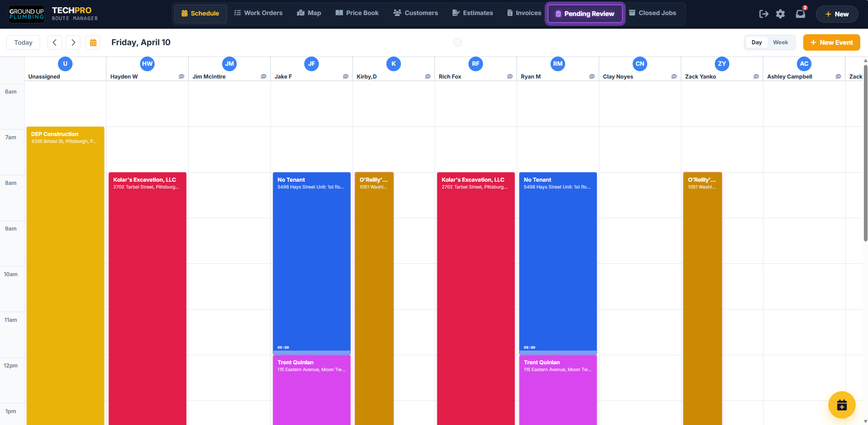Open the chat bubble for Rich Fox
This screenshot has width=868, height=425.
click(x=510, y=77)
